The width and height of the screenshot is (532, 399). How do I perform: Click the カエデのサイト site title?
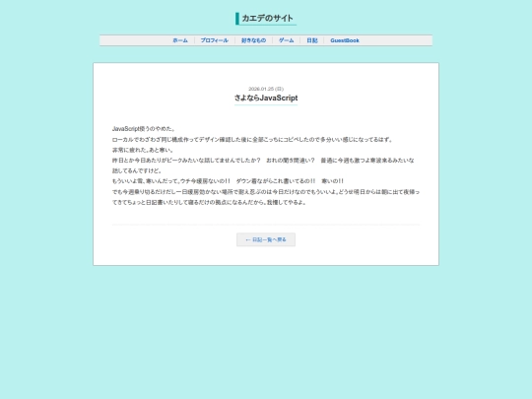pos(267,19)
